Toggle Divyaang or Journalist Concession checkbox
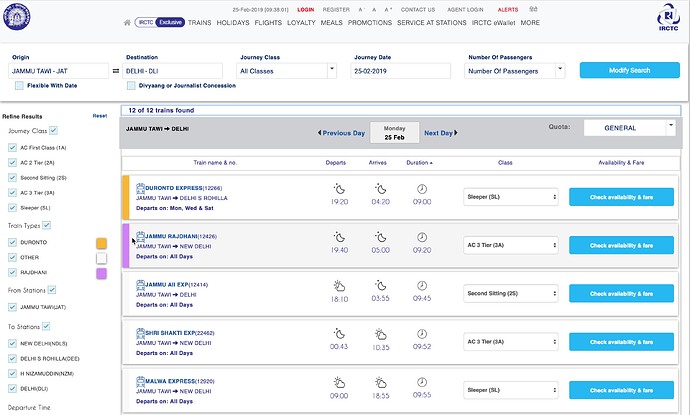This screenshot has height=415, width=690. coord(132,86)
